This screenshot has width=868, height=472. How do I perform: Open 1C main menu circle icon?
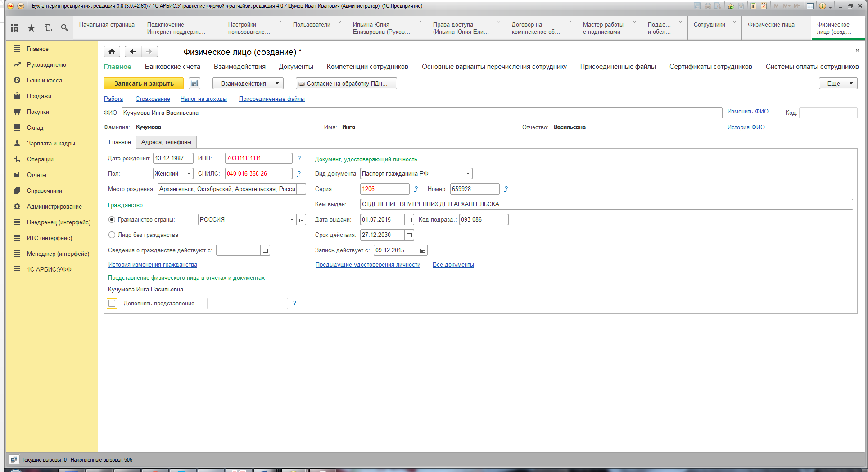pos(10,6)
